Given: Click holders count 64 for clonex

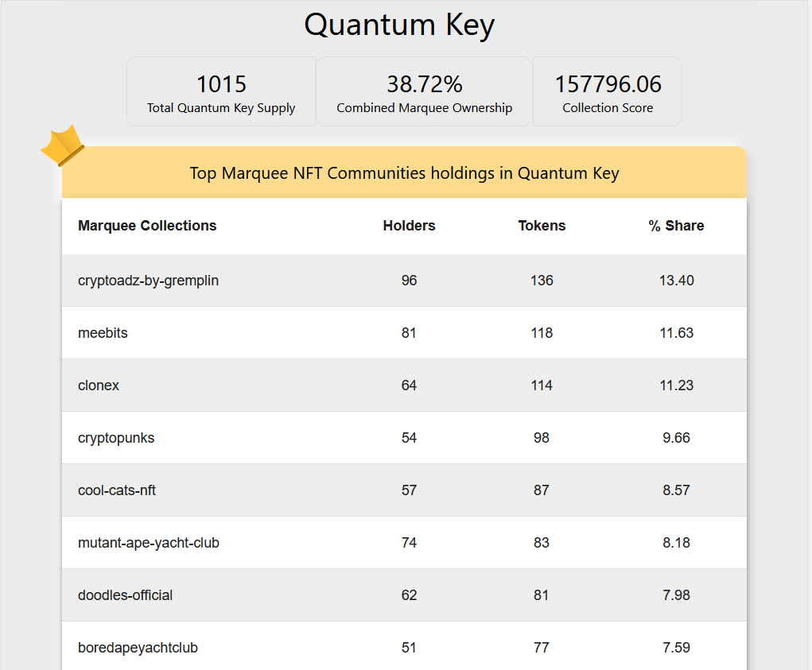Looking at the screenshot, I should 409,385.
